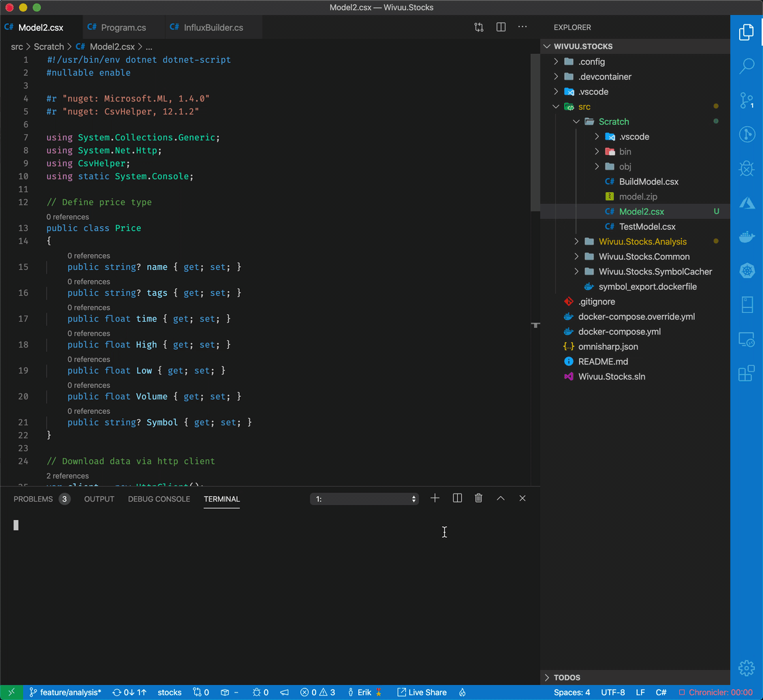
Task: Switch to Problems tab
Action: [42, 499]
